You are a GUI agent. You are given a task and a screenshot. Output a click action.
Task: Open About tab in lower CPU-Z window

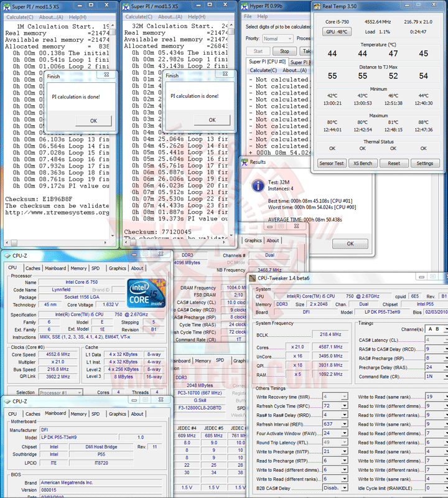coord(137,414)
